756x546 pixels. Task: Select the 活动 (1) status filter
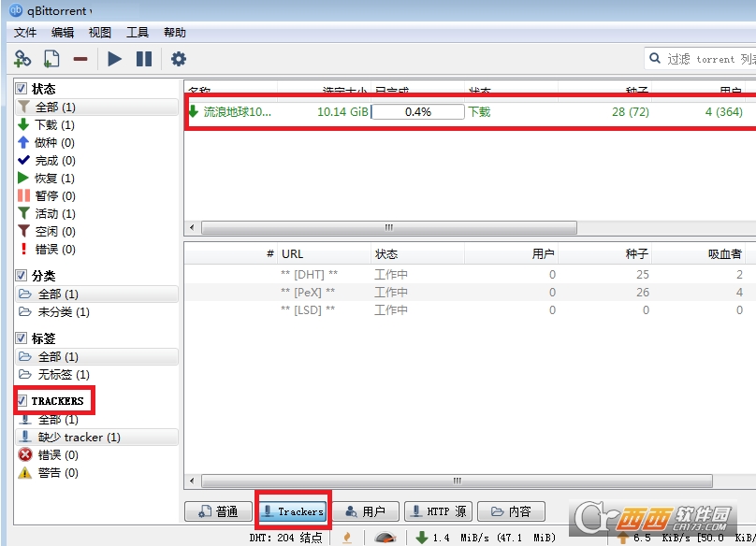97,214
